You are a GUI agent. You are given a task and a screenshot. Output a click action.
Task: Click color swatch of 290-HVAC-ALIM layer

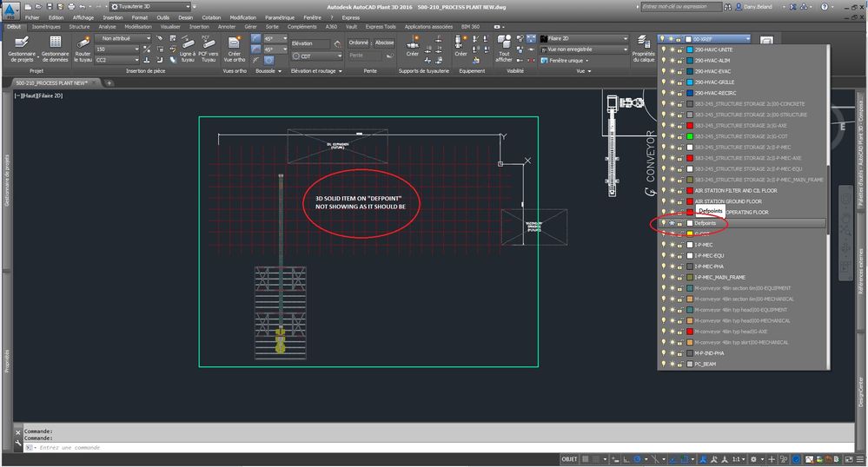690,60
